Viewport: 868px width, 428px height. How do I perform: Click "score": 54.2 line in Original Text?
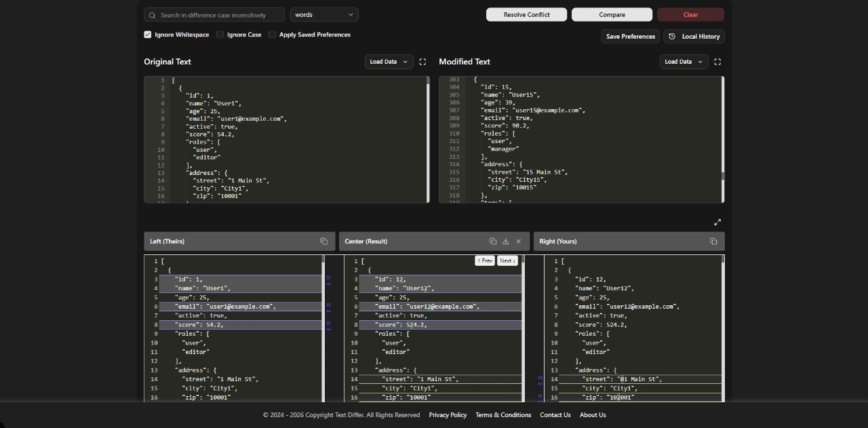pos(210,134)
